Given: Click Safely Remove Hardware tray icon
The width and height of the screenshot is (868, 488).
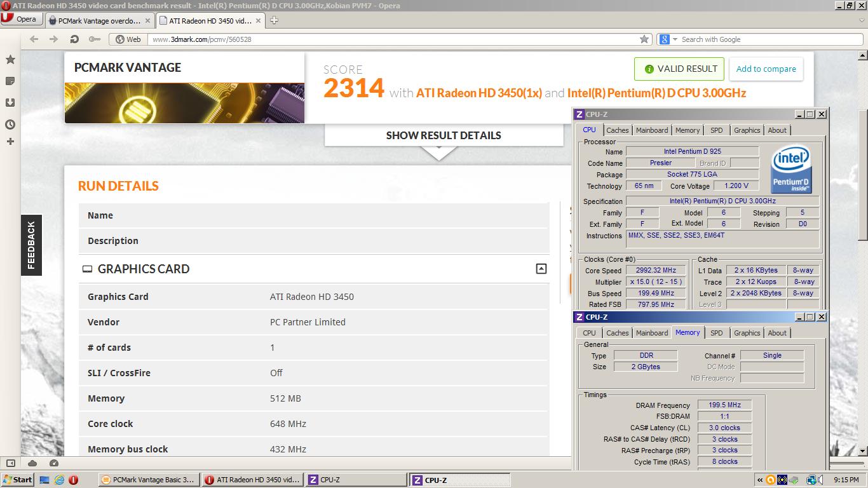Looking at the screenshot, I should pyautogui.click(x=794, y=480).
